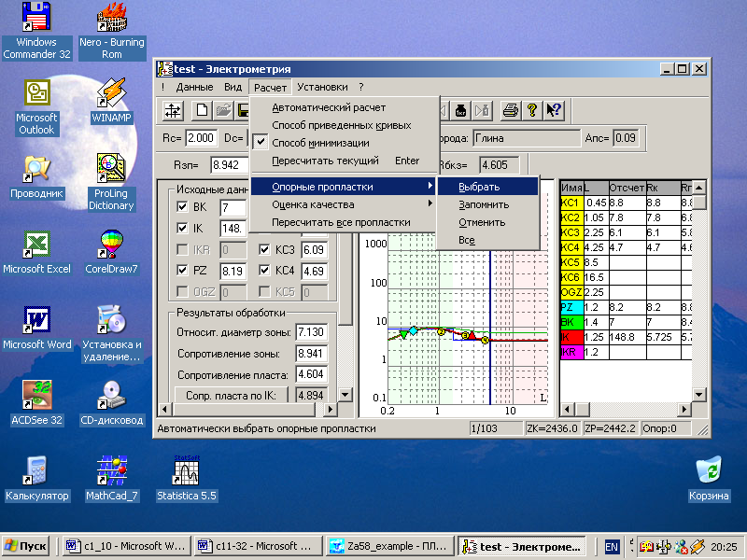747x560 pixels.
Task: Click the ProLing dictionary tray icon
Action: click(x=646, y=546)
